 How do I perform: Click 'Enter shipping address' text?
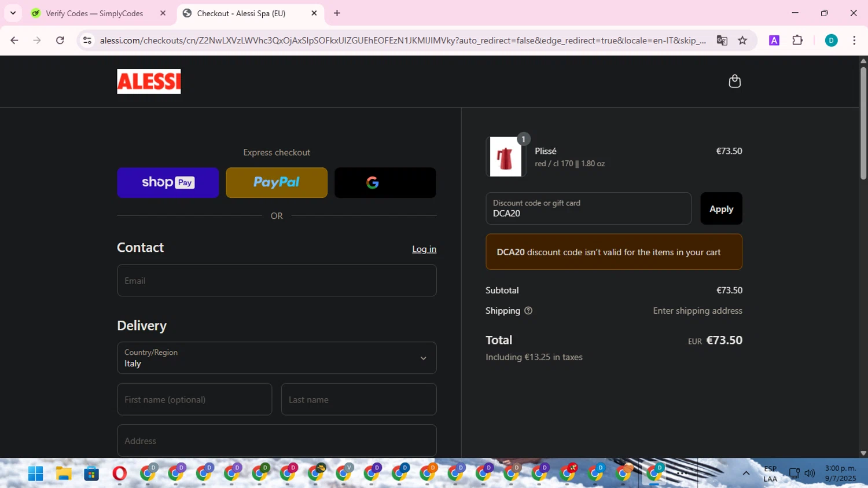[x=697, y=311]
